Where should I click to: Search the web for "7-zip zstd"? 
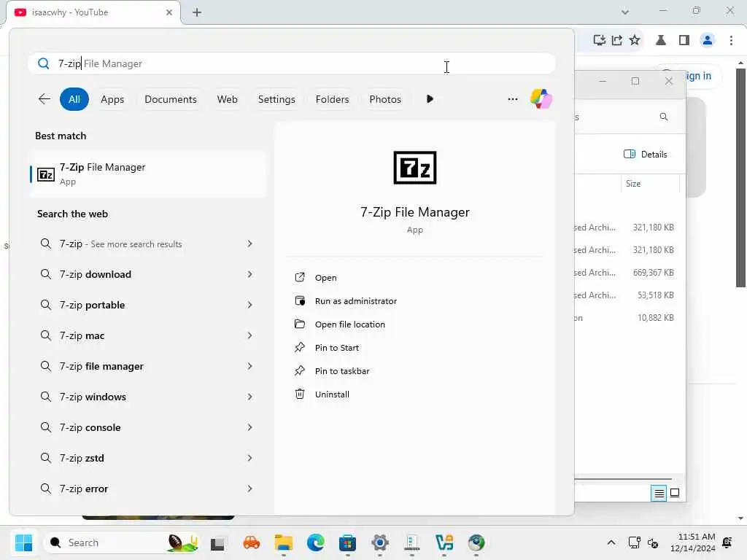(x=82, y=458)
